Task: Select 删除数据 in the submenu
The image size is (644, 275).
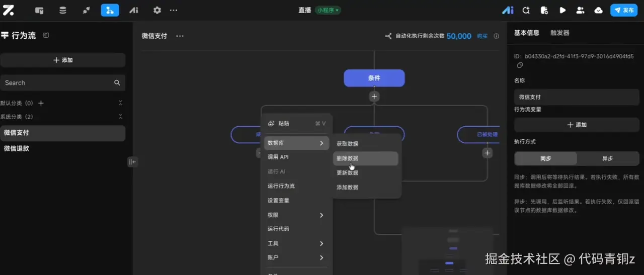Action: pyautogui.click(x=366, y=158)
